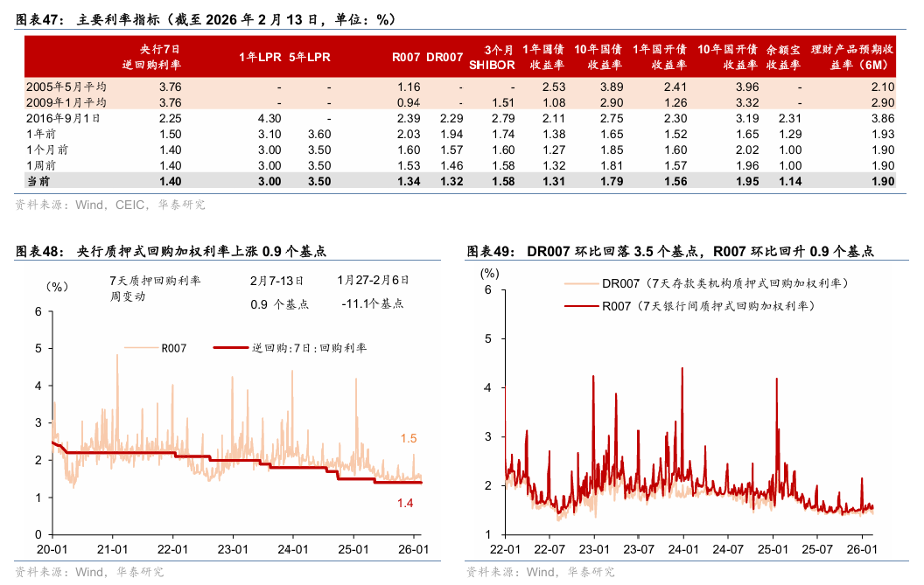Click the 图表49 chart title
This screenshot has width=924, height=585.
[670, 250]
